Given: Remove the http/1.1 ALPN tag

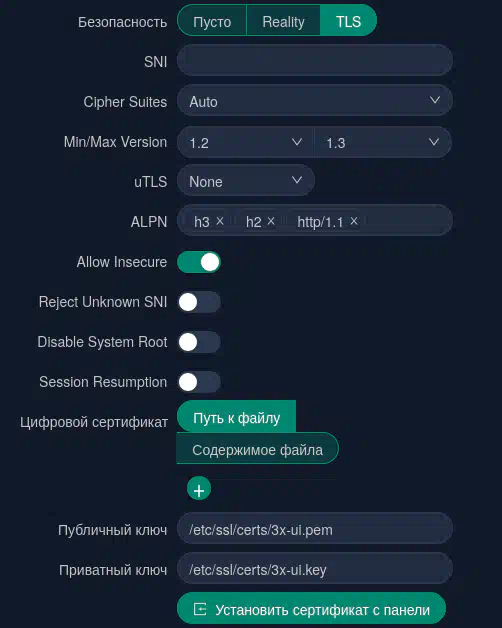Looking at the screenshot, I should click(354, 221).
